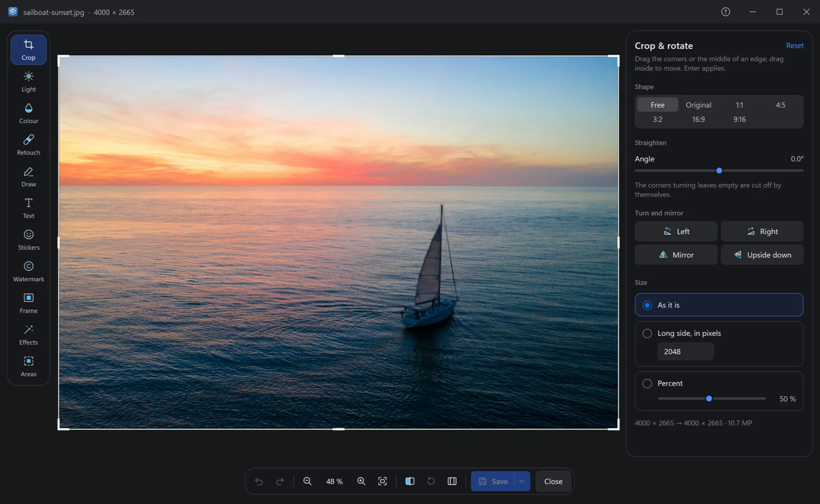The width and height of the screenshot is (820, 504).
Task: Select the Retouch tool
Action: click(28, 145)
